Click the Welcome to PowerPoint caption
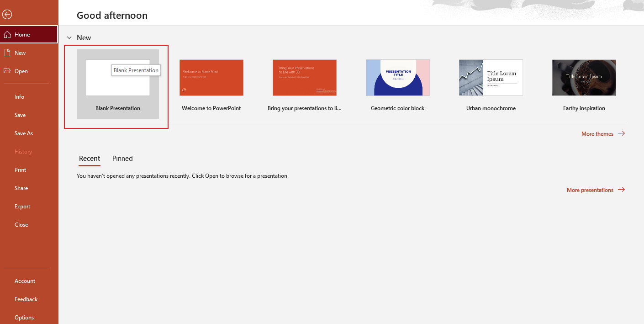644x324 pixels. pyautogui.click(x=211, y=108)
